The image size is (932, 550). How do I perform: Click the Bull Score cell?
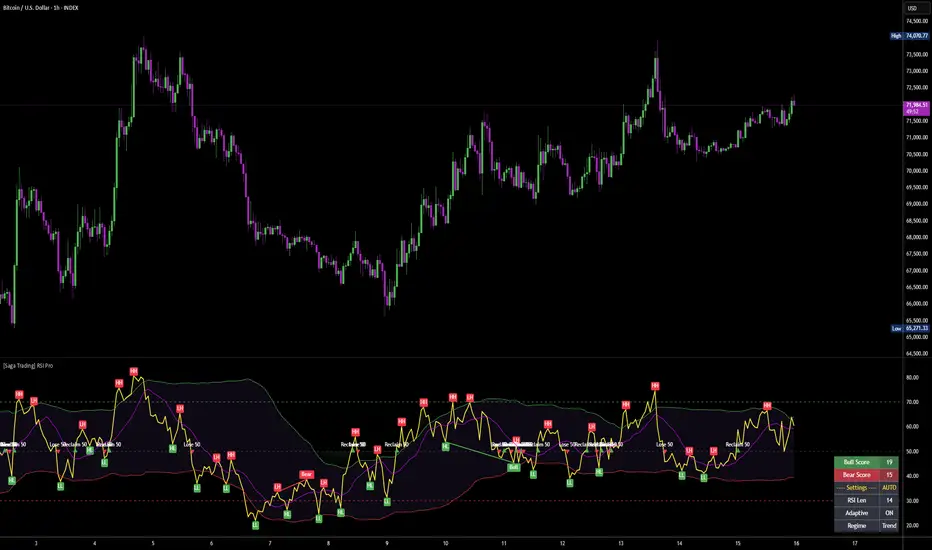[857, 462]
